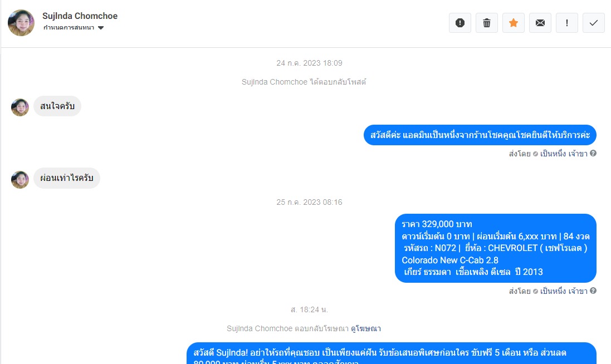This screenshot has height=364, width=611.
Task: Select SujInda Chomchoe name in header
Action: 80,16
